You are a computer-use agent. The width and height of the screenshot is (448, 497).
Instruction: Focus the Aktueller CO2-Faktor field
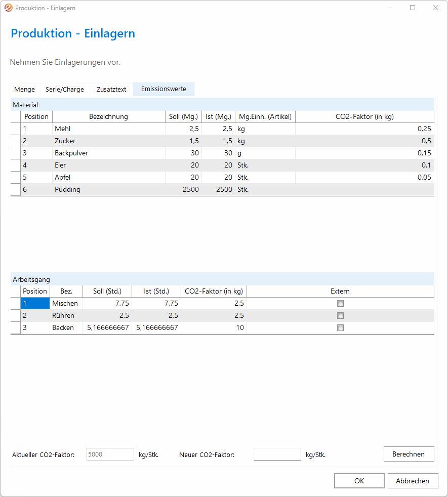(x=110, y=454)
